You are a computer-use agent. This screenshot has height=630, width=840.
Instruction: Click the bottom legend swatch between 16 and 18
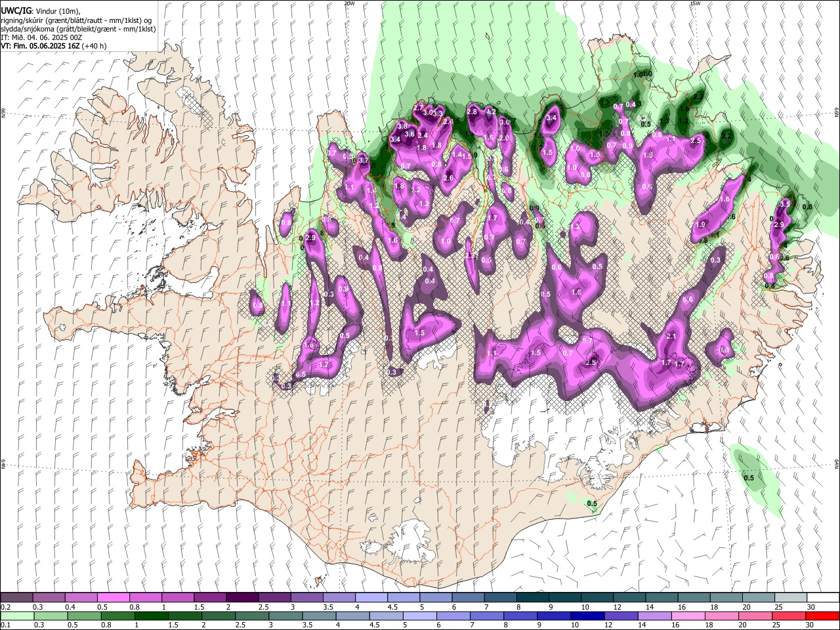tap(689, 616)
